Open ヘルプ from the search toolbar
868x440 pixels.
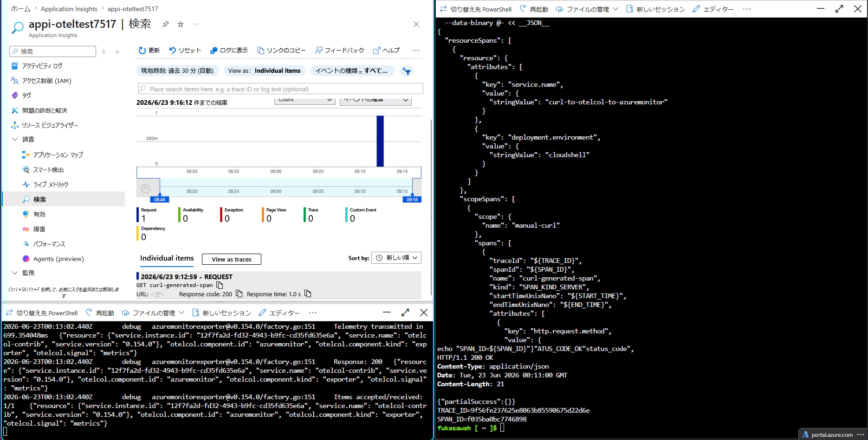(x=386, y=51)
